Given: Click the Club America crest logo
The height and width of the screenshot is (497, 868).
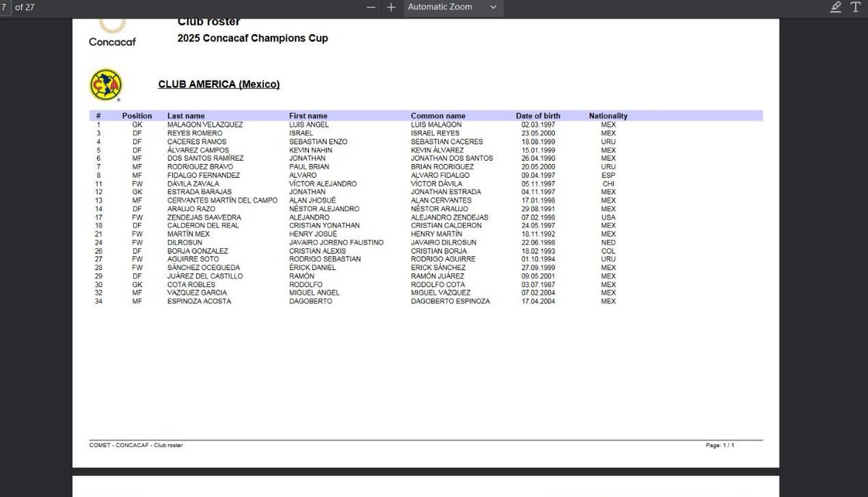Looking at the screenshot, I should [106, 85].
